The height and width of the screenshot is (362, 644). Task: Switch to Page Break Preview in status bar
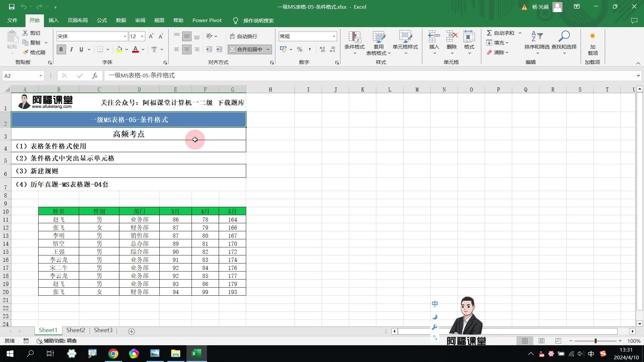[558, 341]
